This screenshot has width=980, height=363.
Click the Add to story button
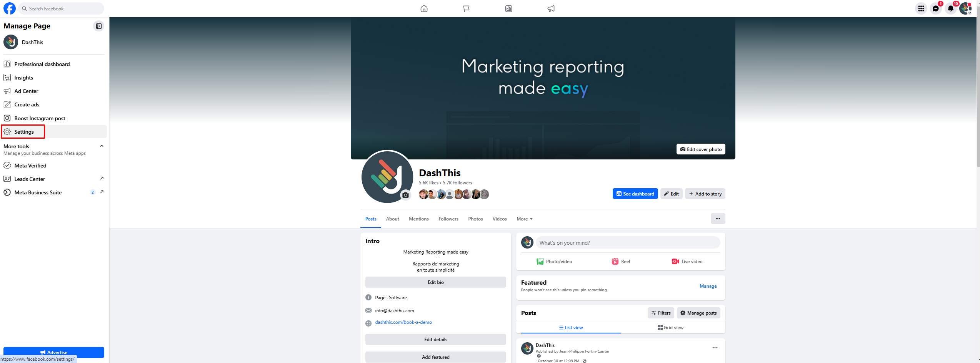pyautogui.click(x=705, y=194)
